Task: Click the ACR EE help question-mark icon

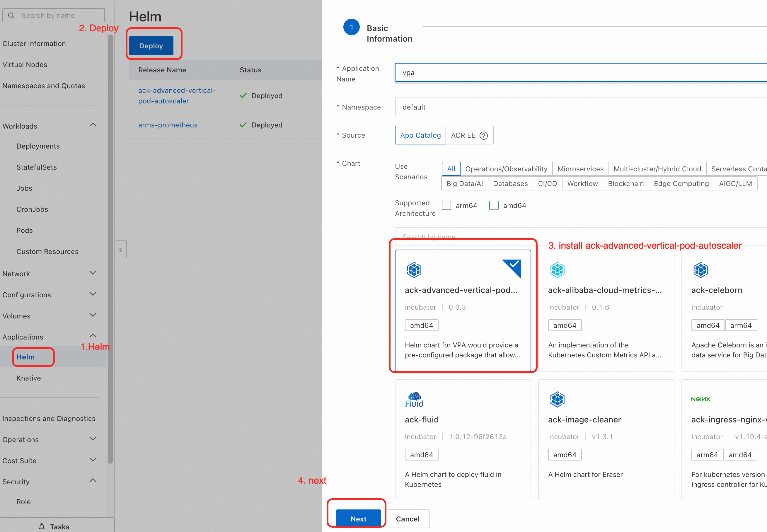Action: pos(483,135)
